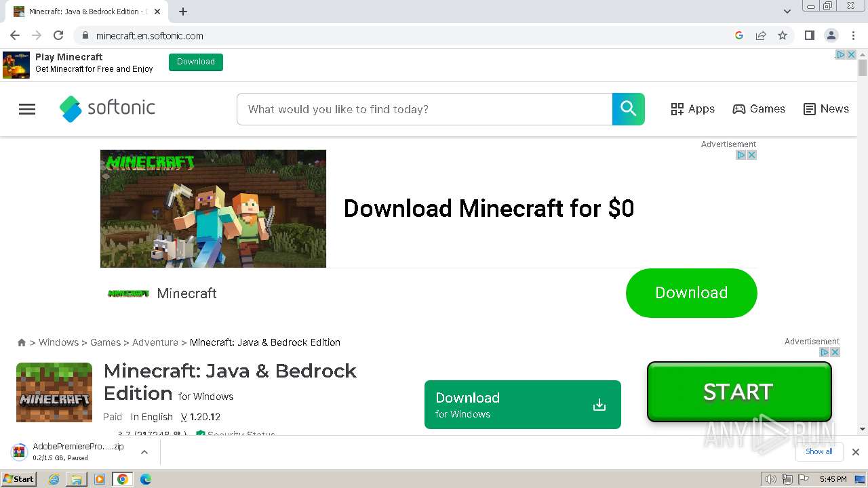Screen dimensions: 868x488
Task: Open the Games section
Action: click(x=759, y=109)
